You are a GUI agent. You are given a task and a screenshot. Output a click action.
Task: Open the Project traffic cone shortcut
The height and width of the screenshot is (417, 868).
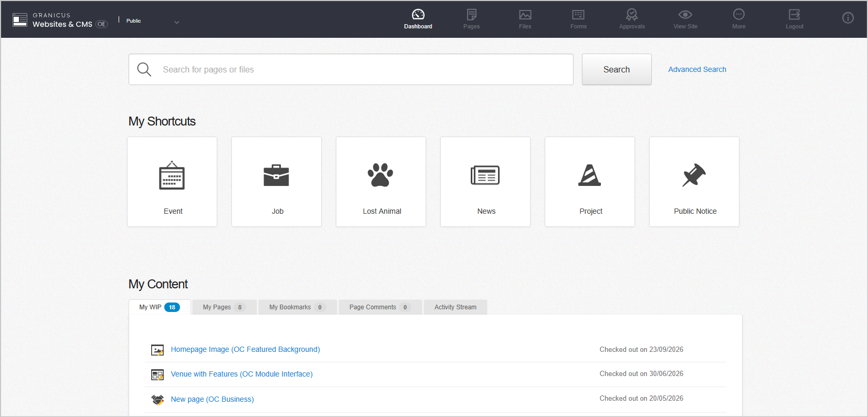pos(590,182)
